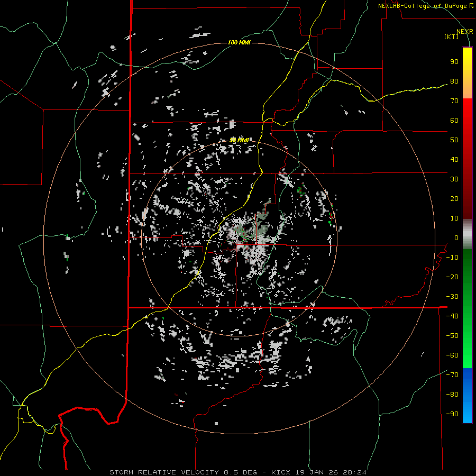This screenshot has width=476, height=476.
Task: Select the 40 value on velocity scale
Action: coord(454,160)
